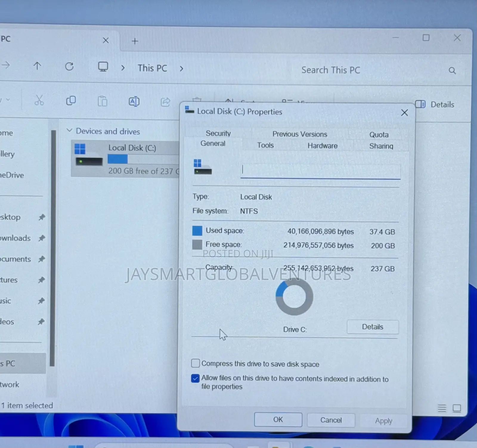Viewport: 477px width, 448px height.
Task: Click the Rename icon in Explorer toolbar
Action: coord(134,101)
